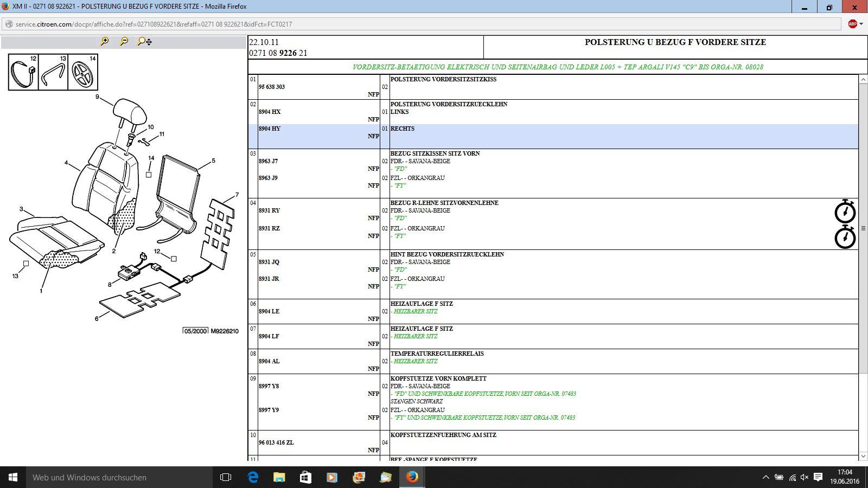Screen dimensions: 868x488
Task: Launch Microsoft Edge from the taskbar
Action: 253,477
